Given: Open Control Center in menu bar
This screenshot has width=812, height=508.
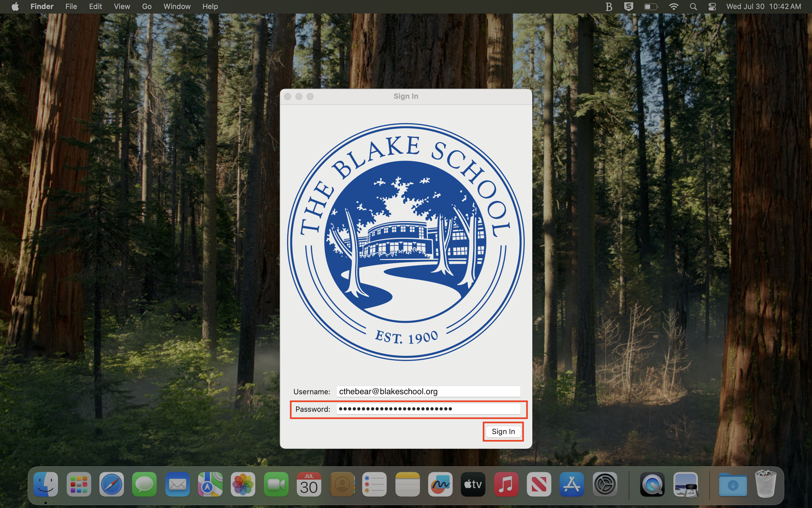Looking at the screenshot, I should [712, 6].
